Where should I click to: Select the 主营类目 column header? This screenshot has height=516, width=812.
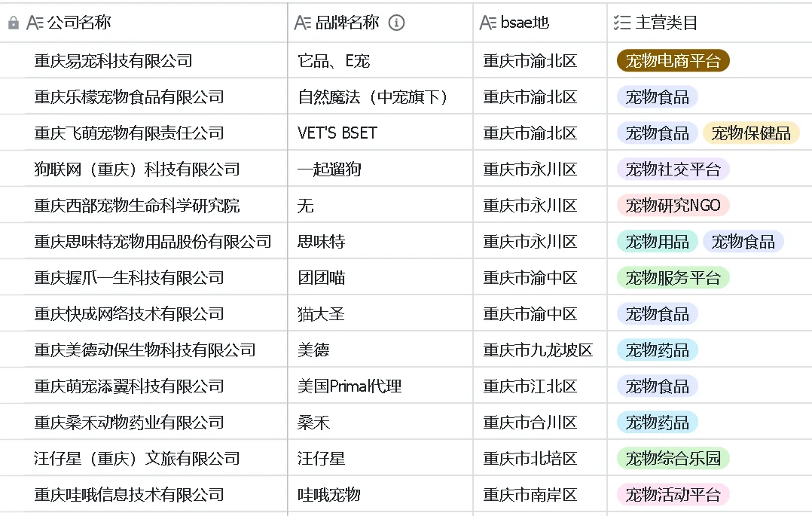(710, 23)
